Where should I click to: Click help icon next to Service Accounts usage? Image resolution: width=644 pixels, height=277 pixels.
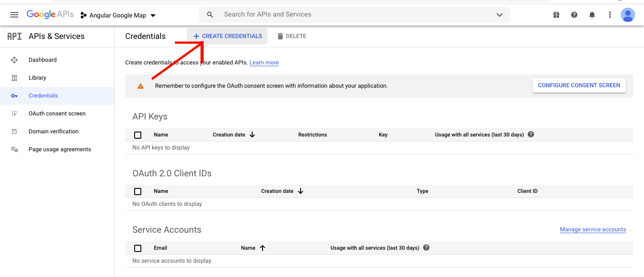[426, 247]
